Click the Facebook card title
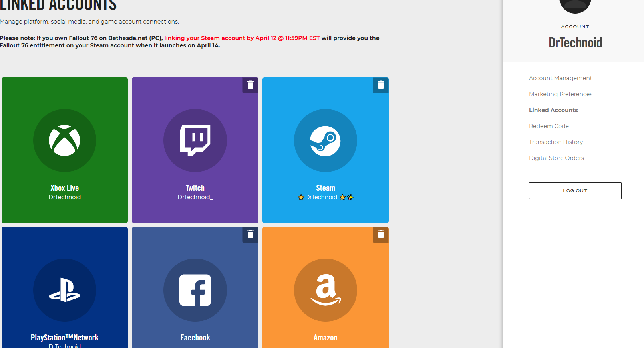The image size is (644, 348). 195,338
